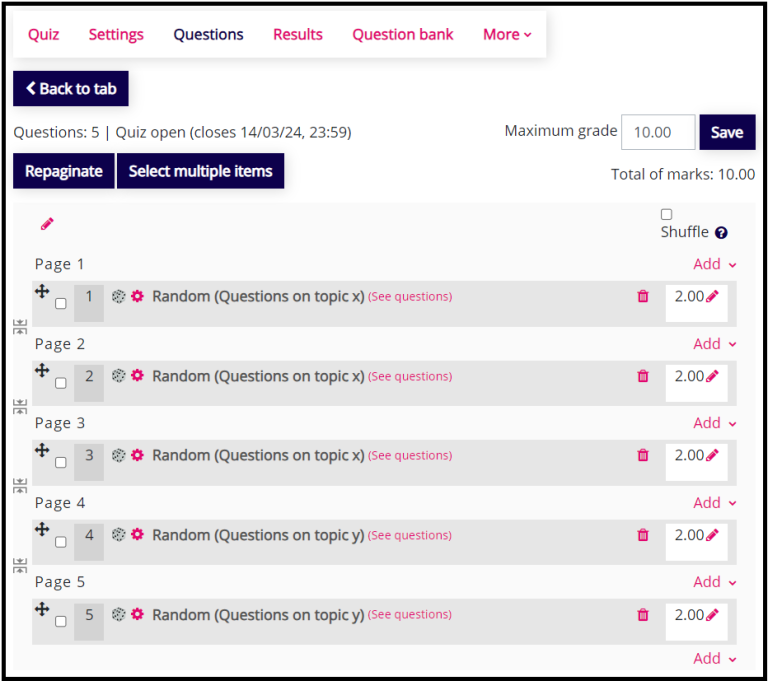Viewport: 768px width, 681px height.
Task: Click question 3 title Random (Questions on topic x)
Action: coord(258,455)
